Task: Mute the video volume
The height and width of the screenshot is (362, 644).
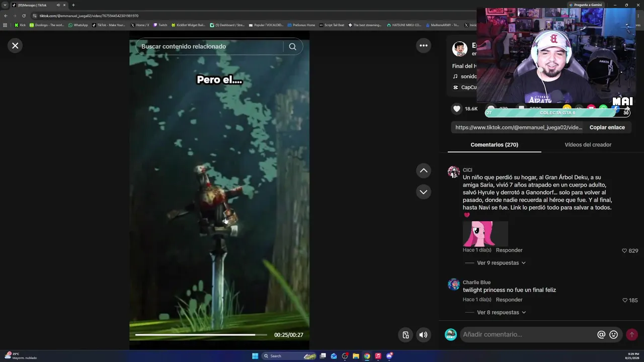Action: [x=424, y=335]
